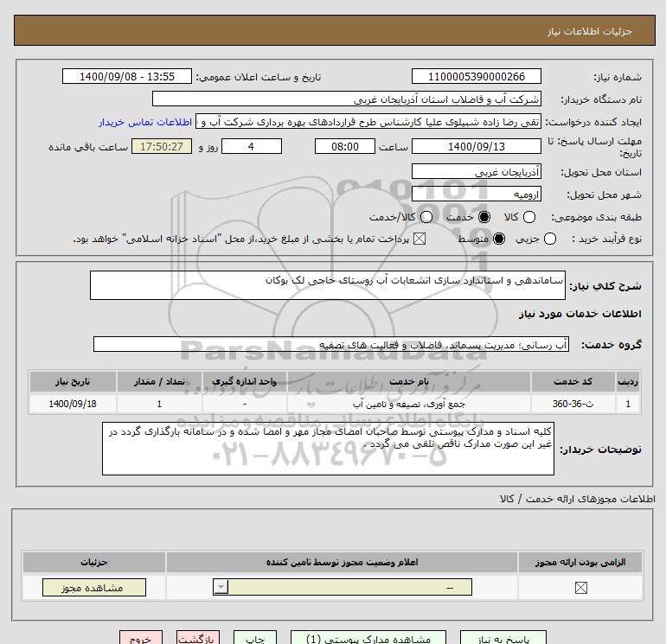Click the need number field 1100005390000266
Image resolution: width=666 pixels, height=644 pixels.
pos(476,76)
